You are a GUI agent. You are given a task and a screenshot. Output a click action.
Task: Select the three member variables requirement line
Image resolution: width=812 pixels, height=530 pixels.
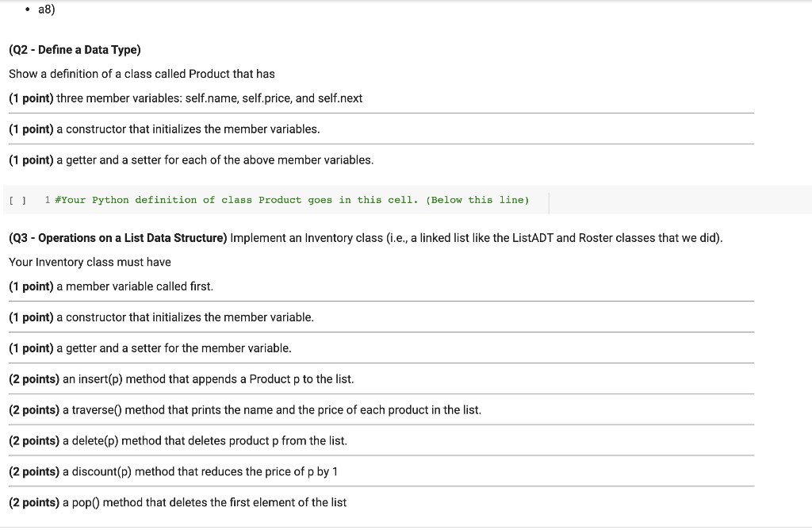pyautogui.click(x=186, y=98)
